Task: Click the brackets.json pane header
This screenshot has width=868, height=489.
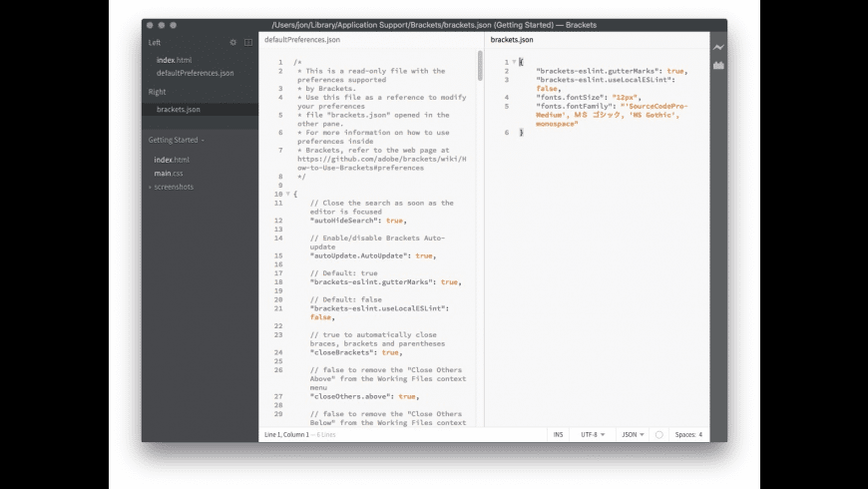Action: tap(512, 40)
